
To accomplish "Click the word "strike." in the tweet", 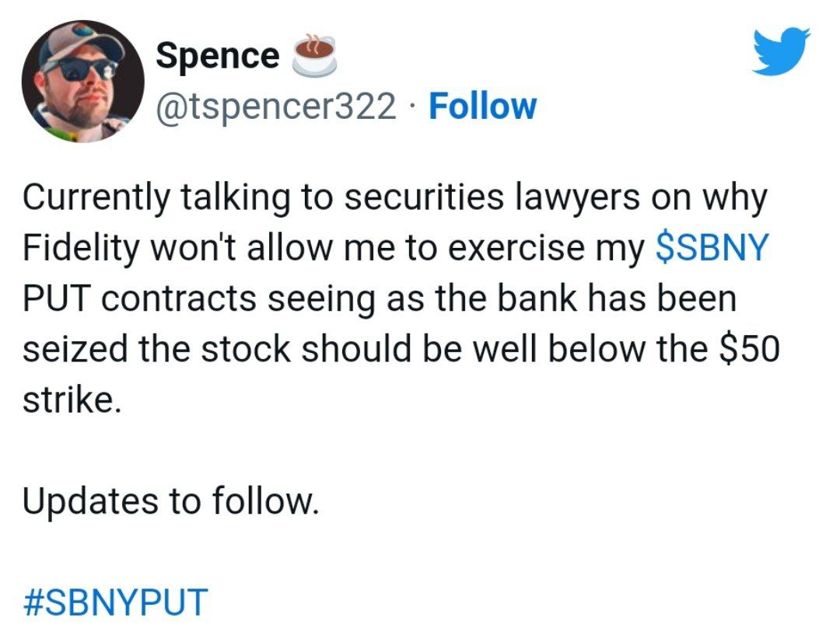I will coord(72,400).
